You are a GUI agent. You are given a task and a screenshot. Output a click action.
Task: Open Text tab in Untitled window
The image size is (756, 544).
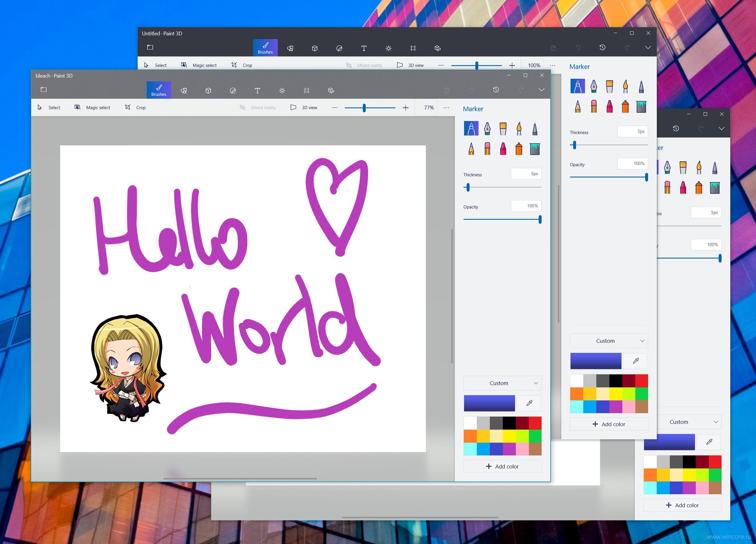coord(364,48)
